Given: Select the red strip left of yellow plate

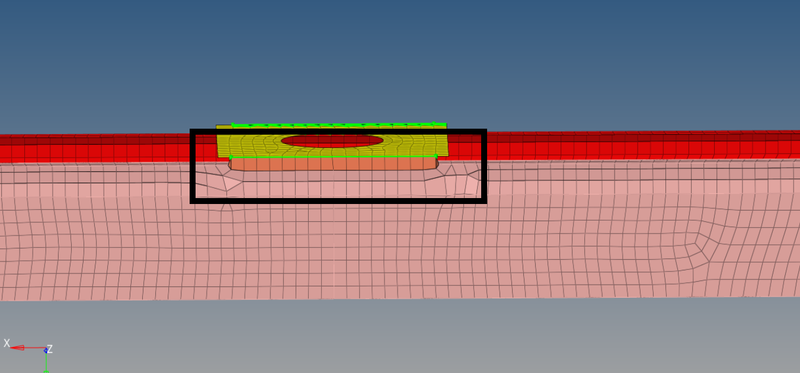Looking at the screenshot, I should coord(95,148).
